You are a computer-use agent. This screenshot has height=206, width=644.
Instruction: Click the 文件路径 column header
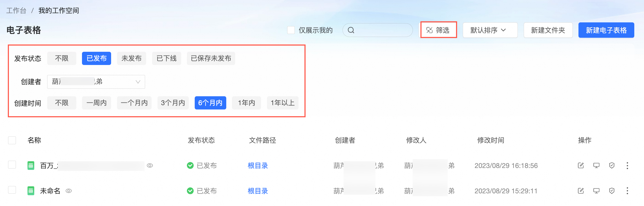263,140
